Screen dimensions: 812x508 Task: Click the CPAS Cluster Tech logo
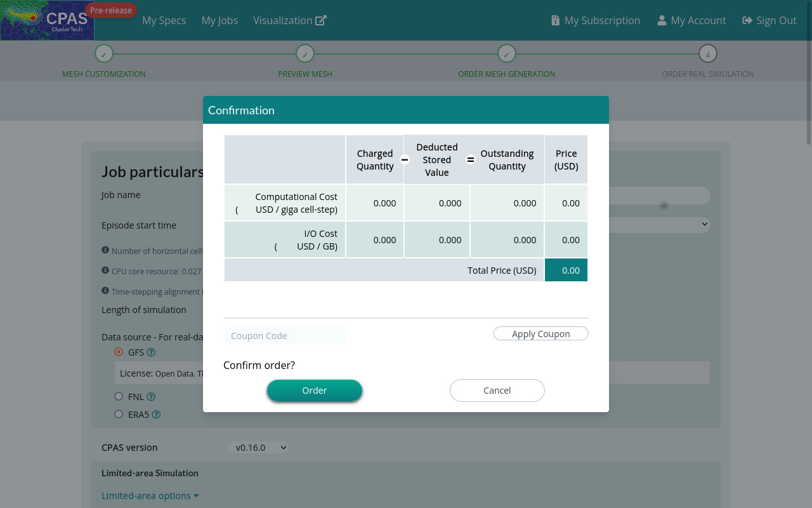47,20
